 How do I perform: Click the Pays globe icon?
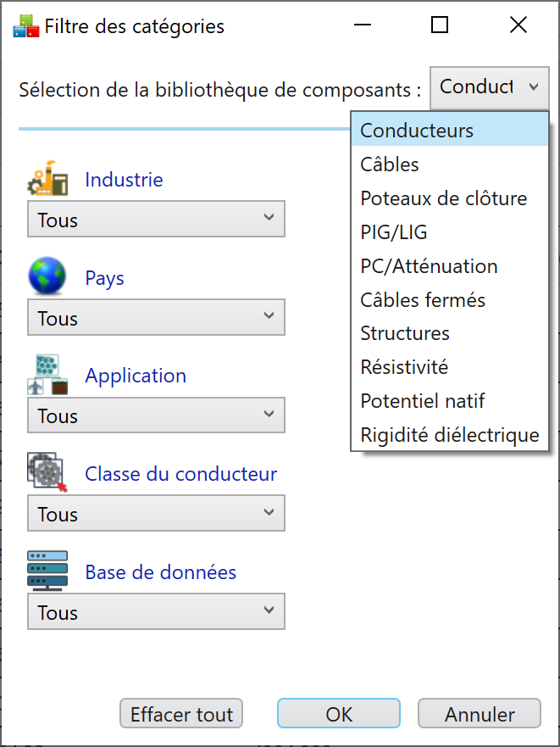coord(47,276)
